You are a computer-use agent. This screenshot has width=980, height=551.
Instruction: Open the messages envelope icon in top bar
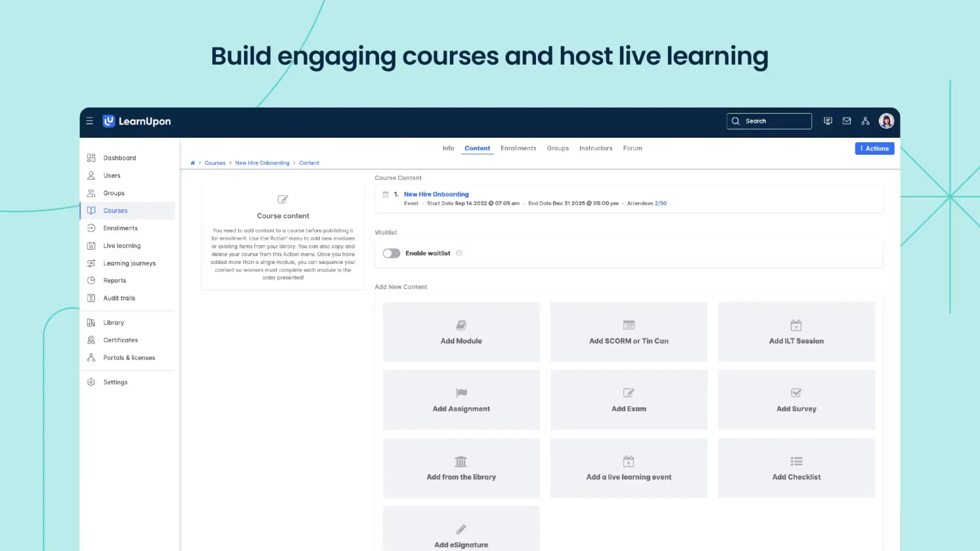[846, 121]
